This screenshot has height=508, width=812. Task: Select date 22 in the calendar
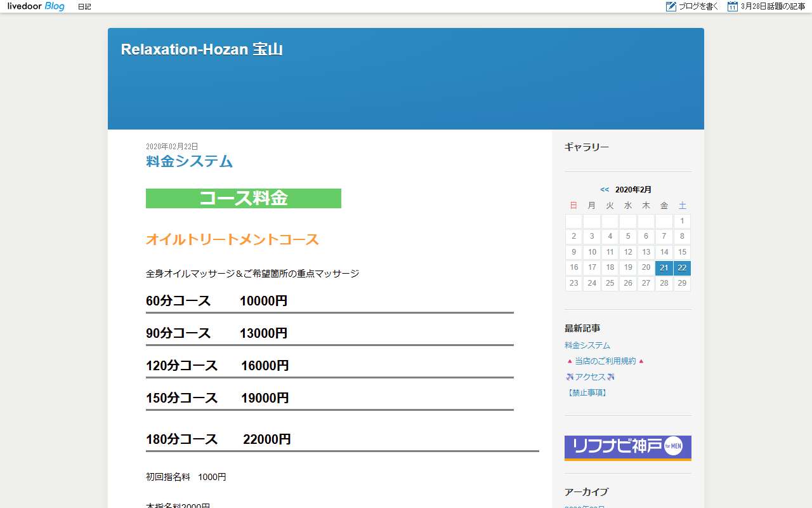(682, 268)
